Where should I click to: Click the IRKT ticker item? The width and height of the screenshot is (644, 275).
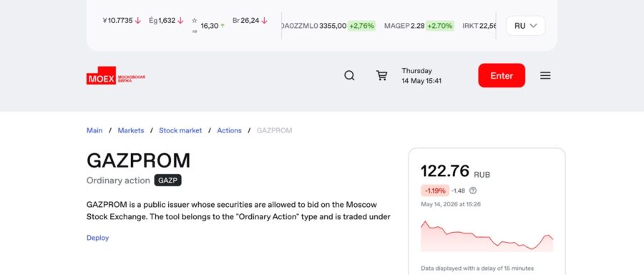pos(479,26)
